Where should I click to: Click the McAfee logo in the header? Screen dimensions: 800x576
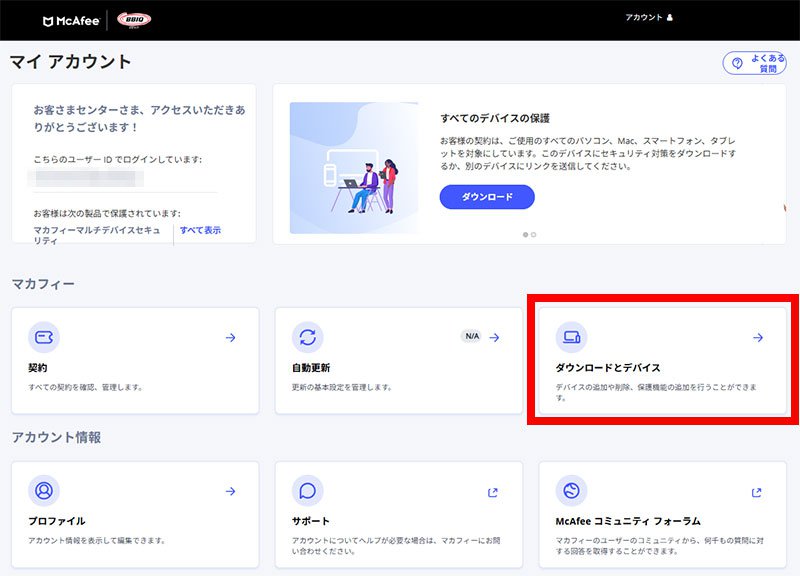pos(71,21)
